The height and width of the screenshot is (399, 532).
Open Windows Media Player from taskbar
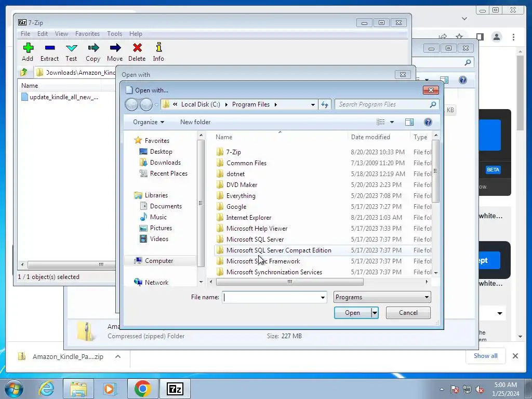point(109,389)
